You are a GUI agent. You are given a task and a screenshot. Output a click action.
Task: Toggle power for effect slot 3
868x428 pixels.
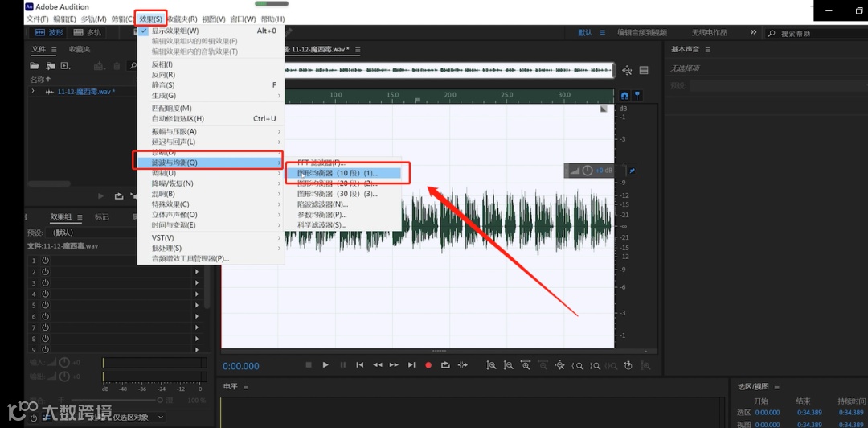(x=45, y=282)
